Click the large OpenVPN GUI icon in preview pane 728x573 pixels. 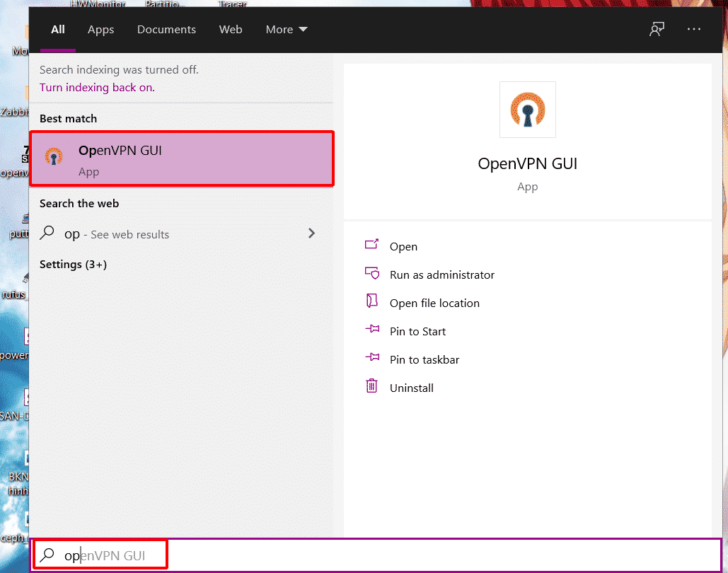coord(527,110)
